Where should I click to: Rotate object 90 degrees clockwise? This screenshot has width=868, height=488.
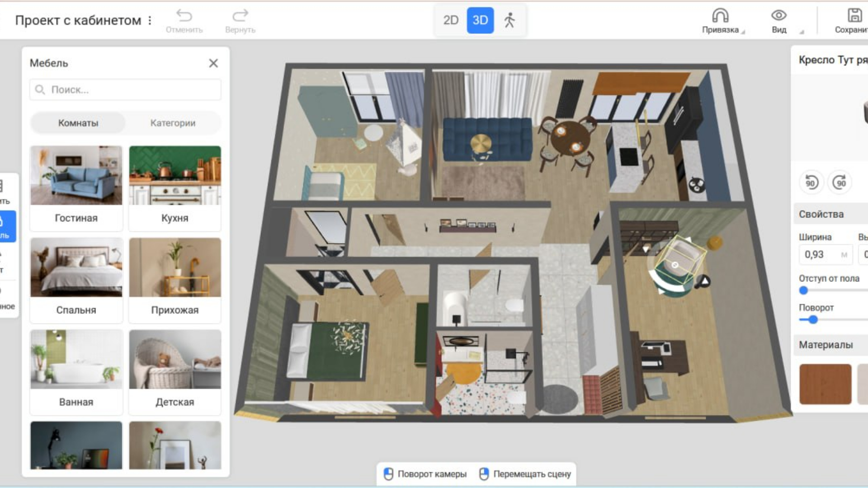pos(840,183)
